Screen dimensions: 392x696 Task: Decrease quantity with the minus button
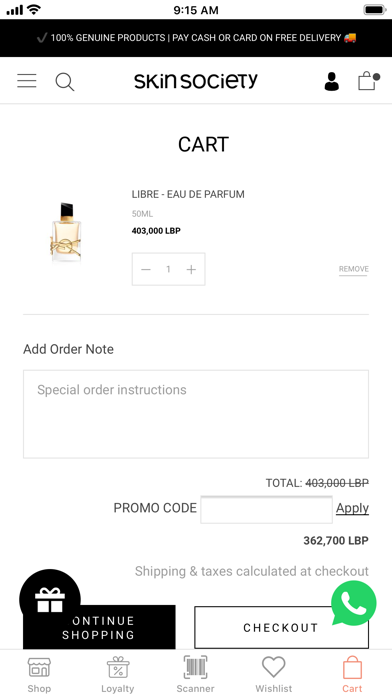pos(146,269)
